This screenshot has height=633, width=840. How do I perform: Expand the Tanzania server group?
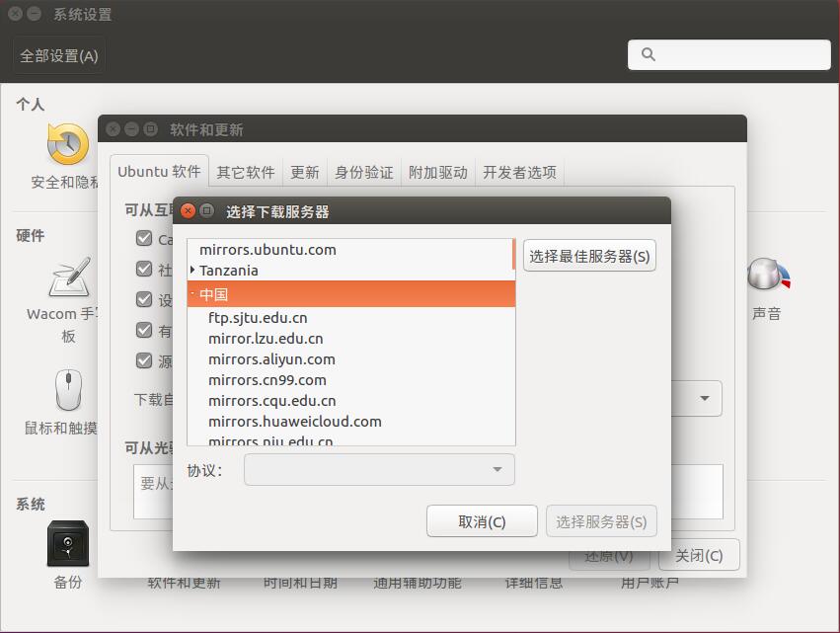(x=192, y=270)
